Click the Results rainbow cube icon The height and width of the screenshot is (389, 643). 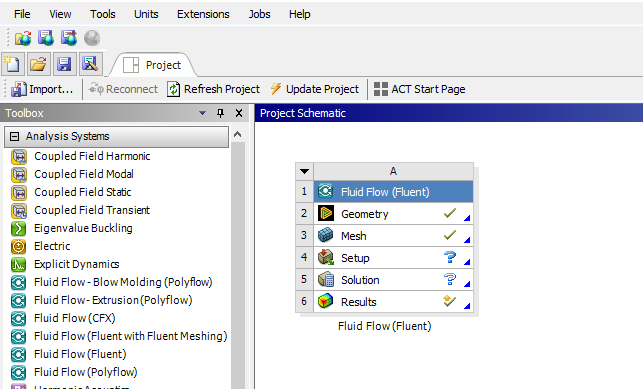coord(326,301)
